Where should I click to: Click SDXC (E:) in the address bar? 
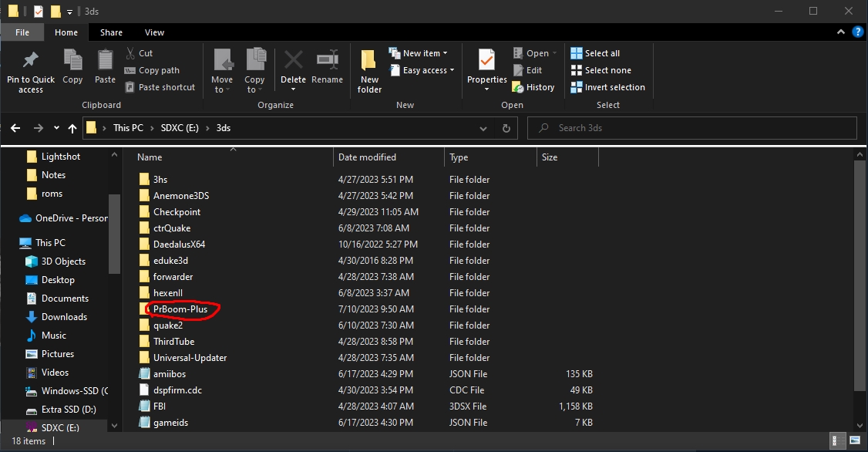tap(180, 128)
